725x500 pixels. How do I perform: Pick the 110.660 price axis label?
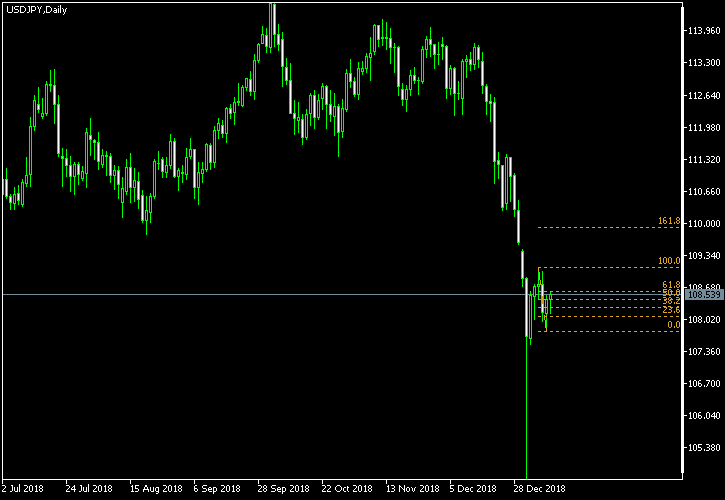pyautogui.click(x=704, y=192)
